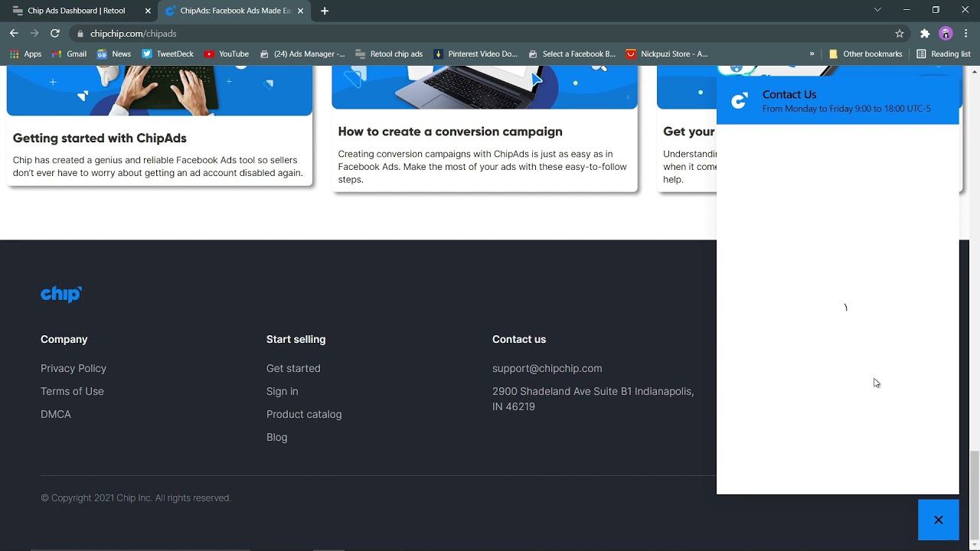The height and width of the screenshot is (551, 980).
Task: Close the Chip Ads Dashboard Retool tab
Action: 148,11
